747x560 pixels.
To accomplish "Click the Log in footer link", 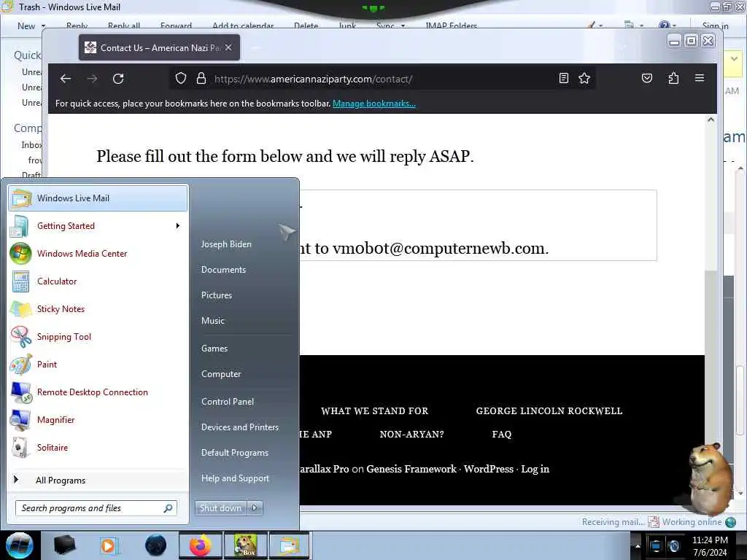I will 535,469.
